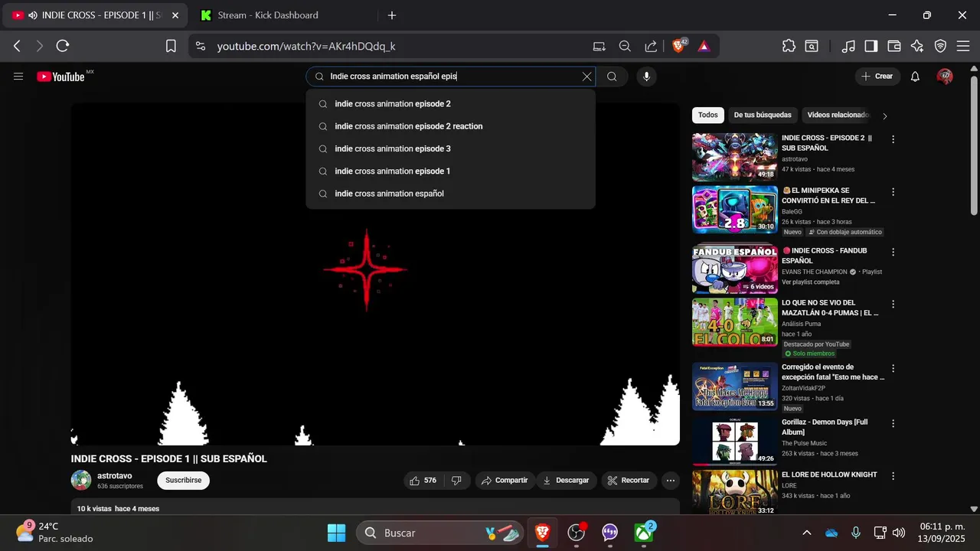Open Brave Rewards triangle icon
The width and height of the screenshot is (980, 551).
(x=704, y=46)
